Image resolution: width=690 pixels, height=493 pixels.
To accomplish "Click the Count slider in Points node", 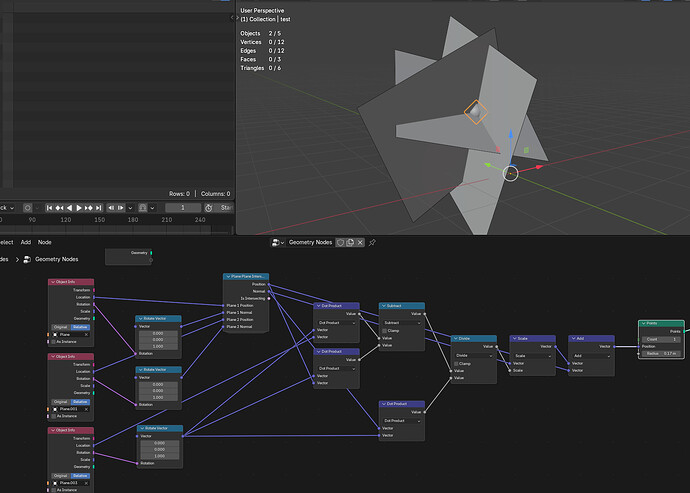I will 661,339.
